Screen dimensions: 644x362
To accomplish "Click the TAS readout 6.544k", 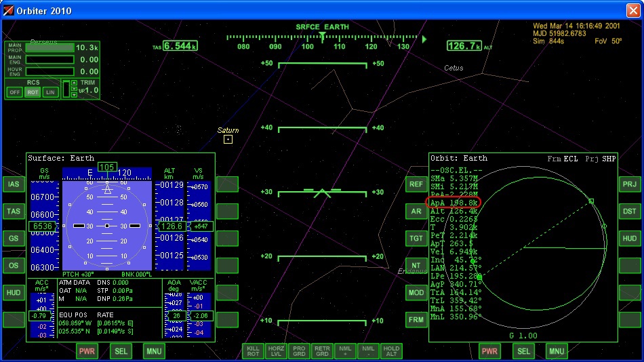I will coord(180,45).
